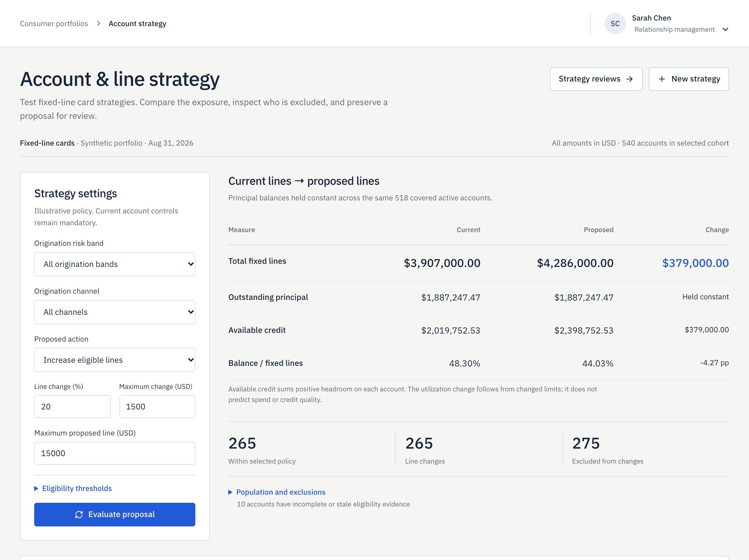Expand Population and exclusions
Image resolution: width=749 pixels, height=560 pixels.
(x=277, y=492)
